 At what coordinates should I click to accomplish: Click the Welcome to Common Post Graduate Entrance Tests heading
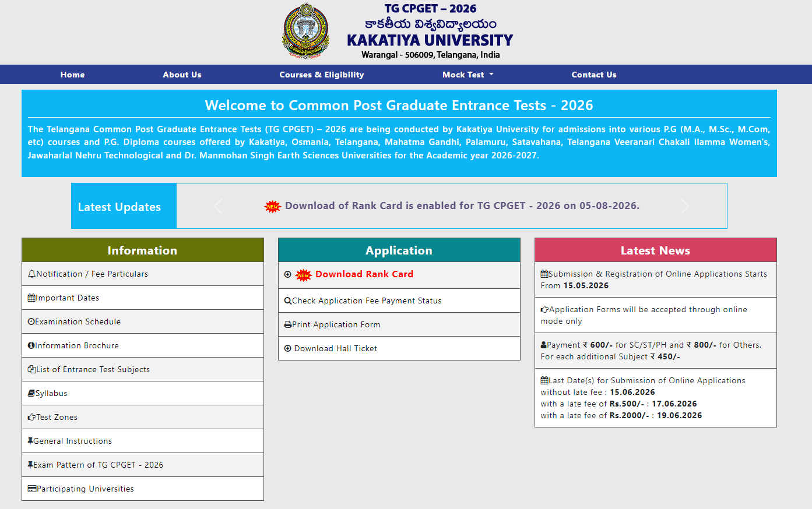399,105
